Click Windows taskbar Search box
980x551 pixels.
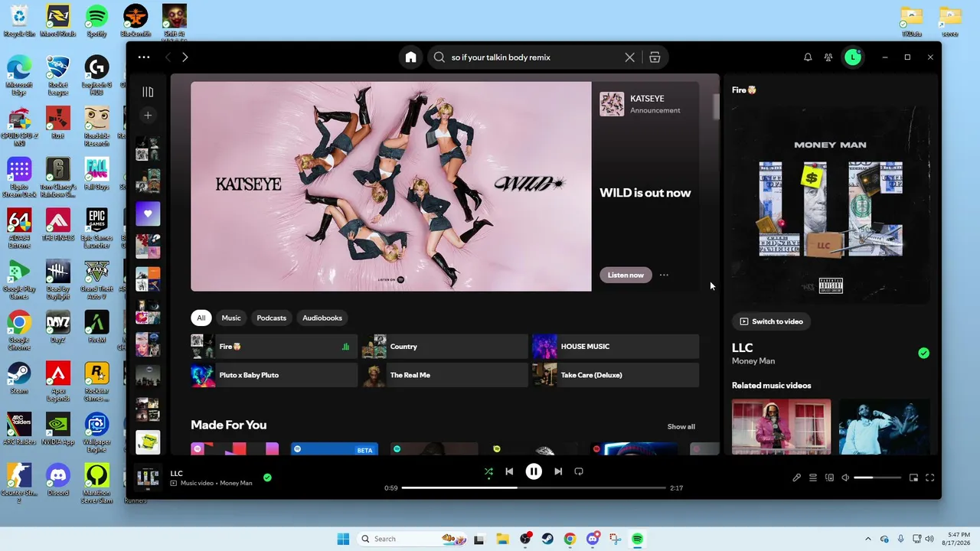coord(413,539)
